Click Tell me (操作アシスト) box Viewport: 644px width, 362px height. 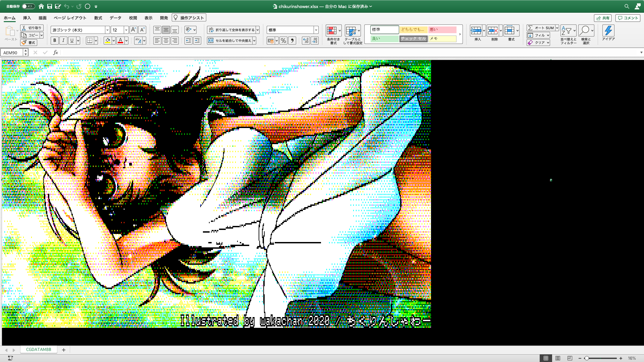[x=189, y=18]
